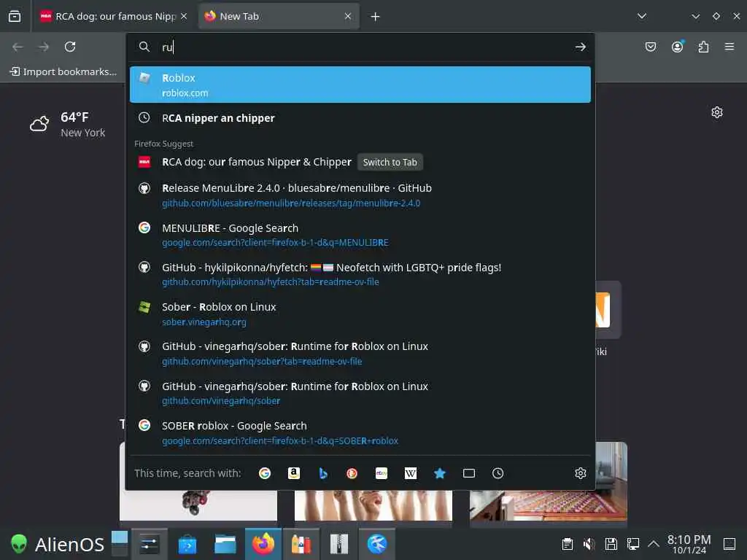Image resolution: width=747 pixels, height=560 pixels.
Task: Search history via the clock icon
Action: tap(498, 472)
